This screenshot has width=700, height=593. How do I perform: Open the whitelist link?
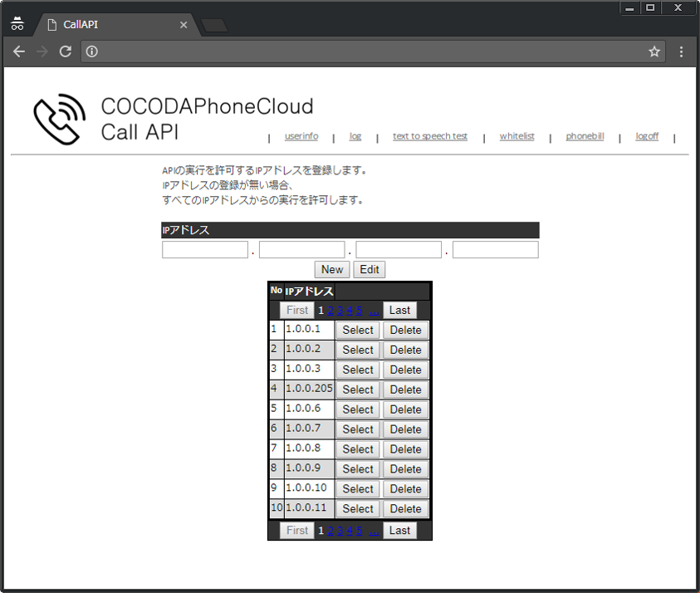click(517, 136)
